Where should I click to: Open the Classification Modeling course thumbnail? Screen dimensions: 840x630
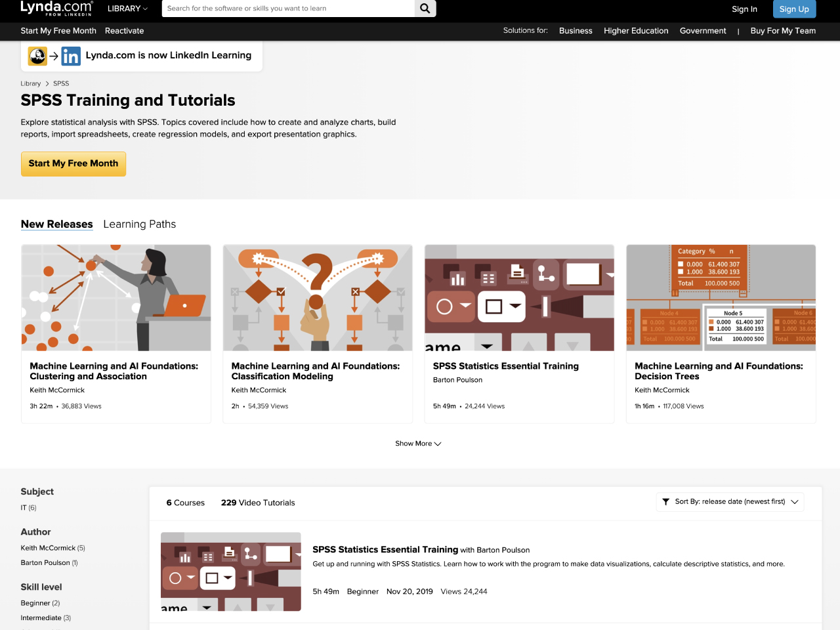click(x=318, y=298)
